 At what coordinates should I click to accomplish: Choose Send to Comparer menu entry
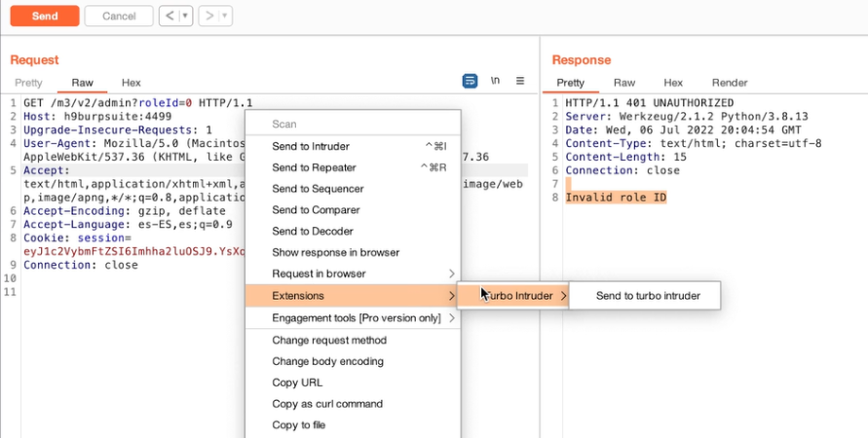pos(353,209)
